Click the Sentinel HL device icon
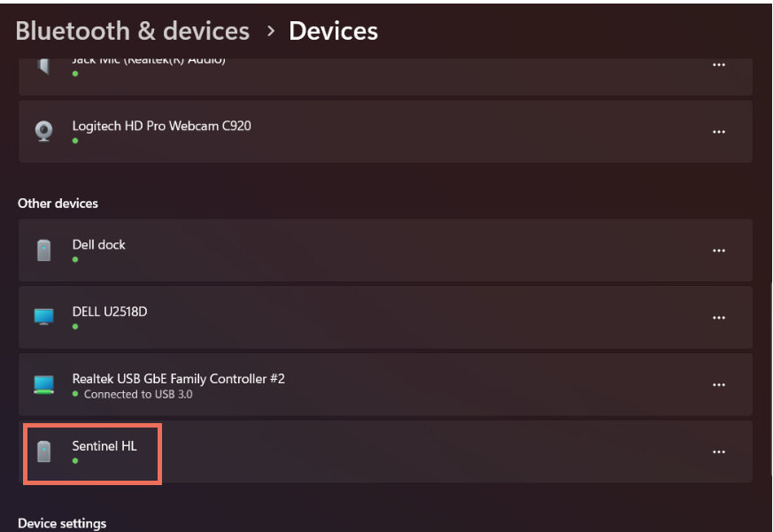Screen dimensions: 773x532 coord(43,451)
